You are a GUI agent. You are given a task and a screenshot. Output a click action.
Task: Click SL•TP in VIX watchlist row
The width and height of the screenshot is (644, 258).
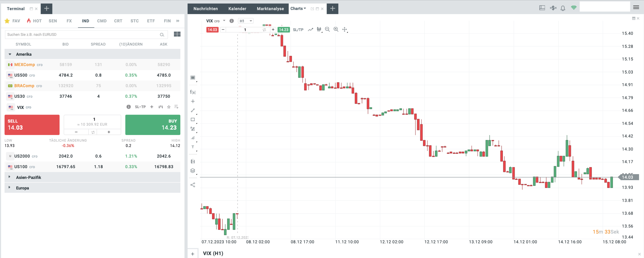pyautogui.click(x=140, y=107)
